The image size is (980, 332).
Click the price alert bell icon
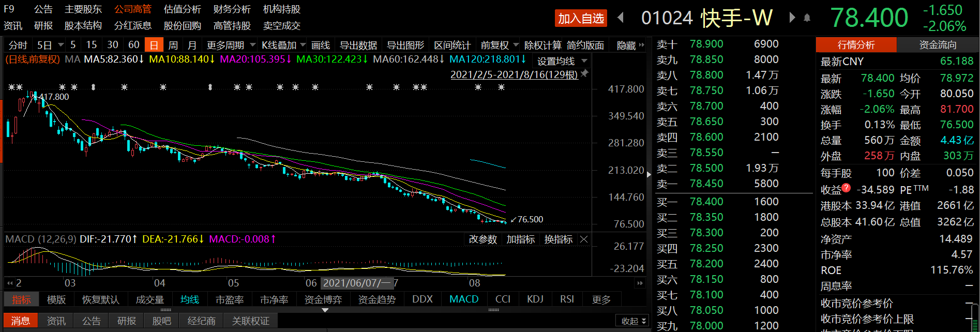[x=807, y=18]
